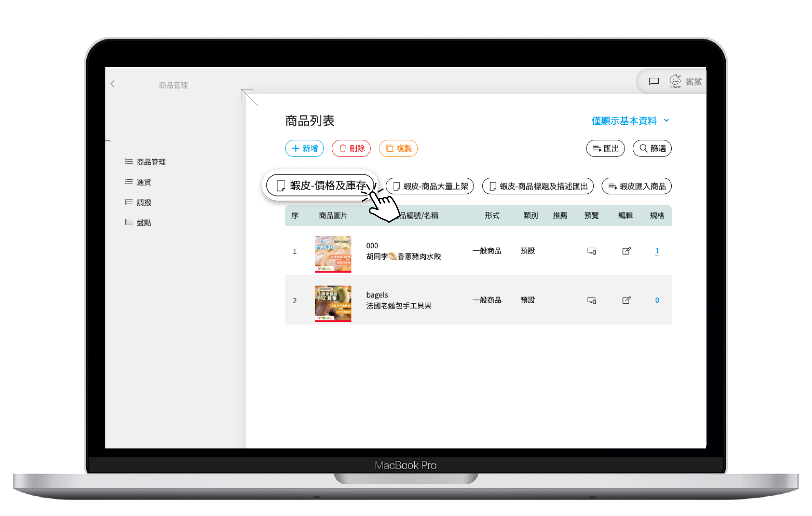Screen dimensions: 812x516
Task: Open the 篩選 search filter
Action: [x=652, y=148]
